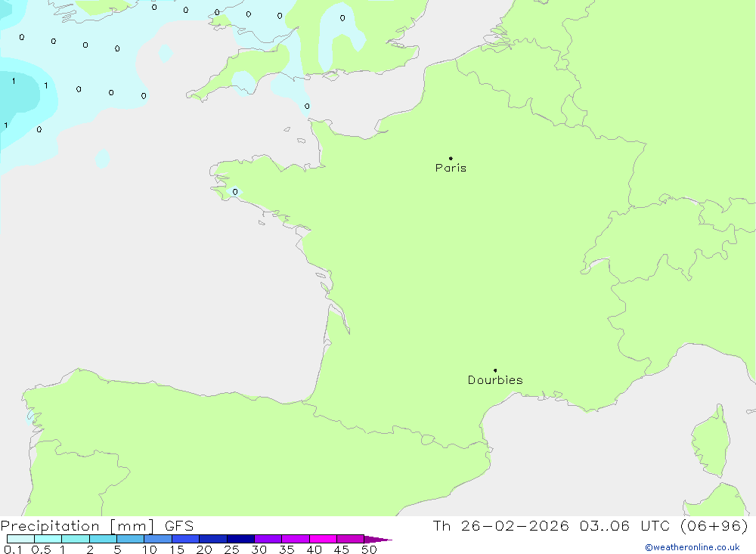
Task: Click the '03..06 UTC' time range text
Action: [625, 525]
